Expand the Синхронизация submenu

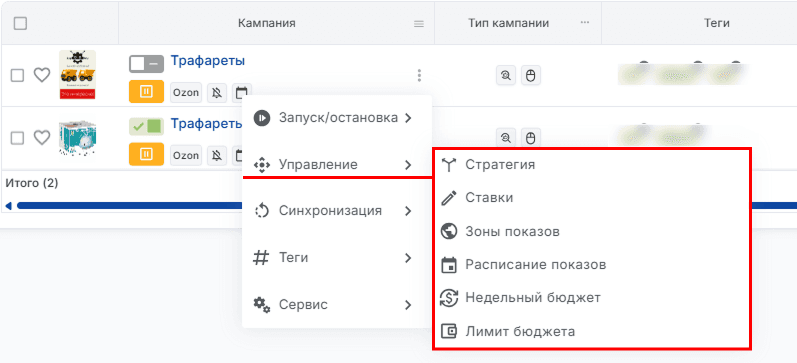coord(337,210)
